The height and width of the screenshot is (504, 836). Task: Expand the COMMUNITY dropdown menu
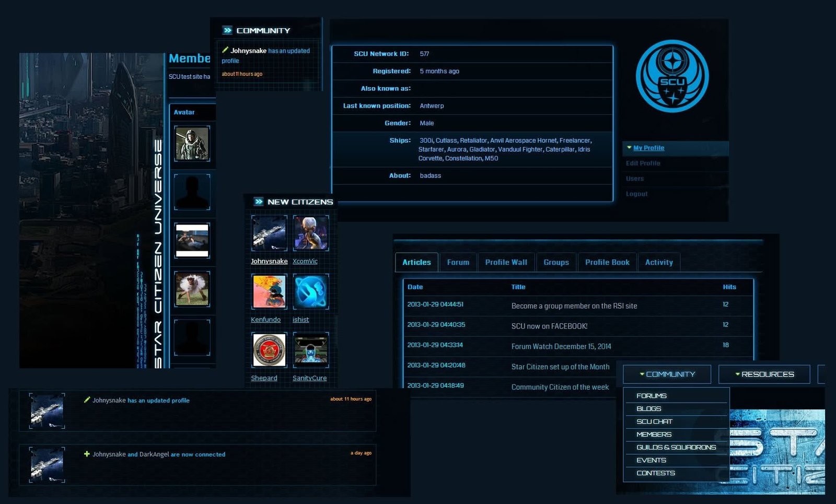point(667,374)
